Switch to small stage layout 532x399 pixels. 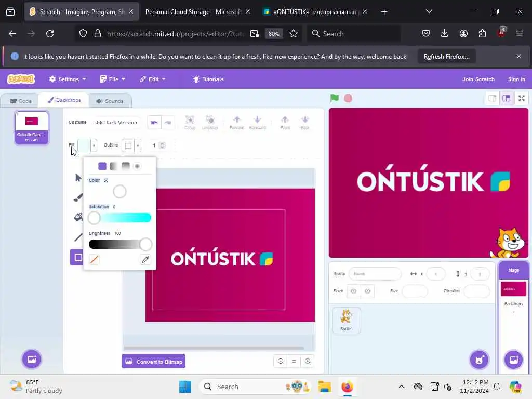click(x=493, y=98)
